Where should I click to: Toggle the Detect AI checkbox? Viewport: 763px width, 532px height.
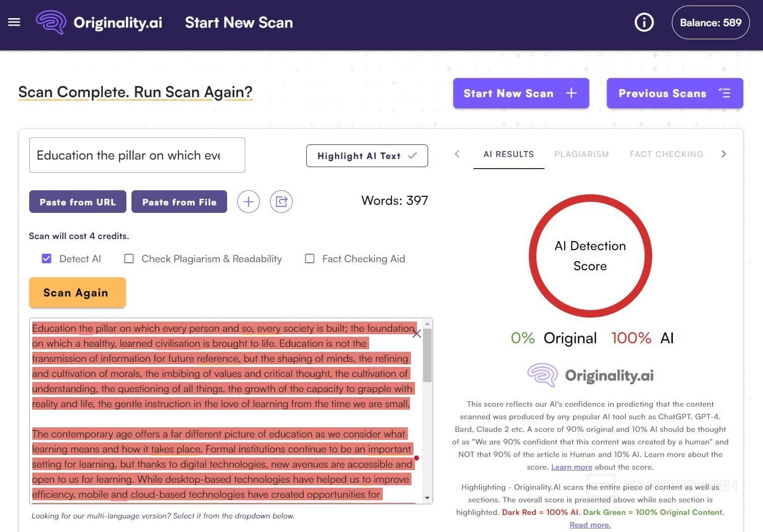click(x=46, y=259)
